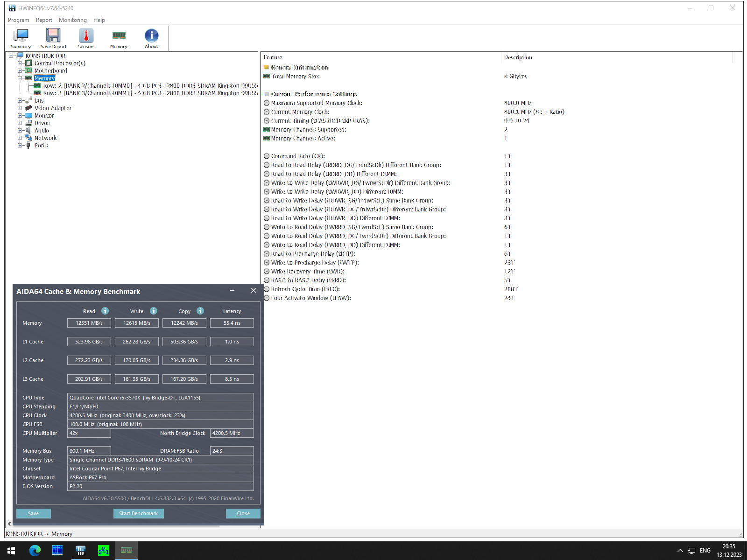Image resolution: width=747 pixels, height=560 pixels.
Task: Open the Summary toolbar icon in HWiNFO64
Action: point(21,38)
